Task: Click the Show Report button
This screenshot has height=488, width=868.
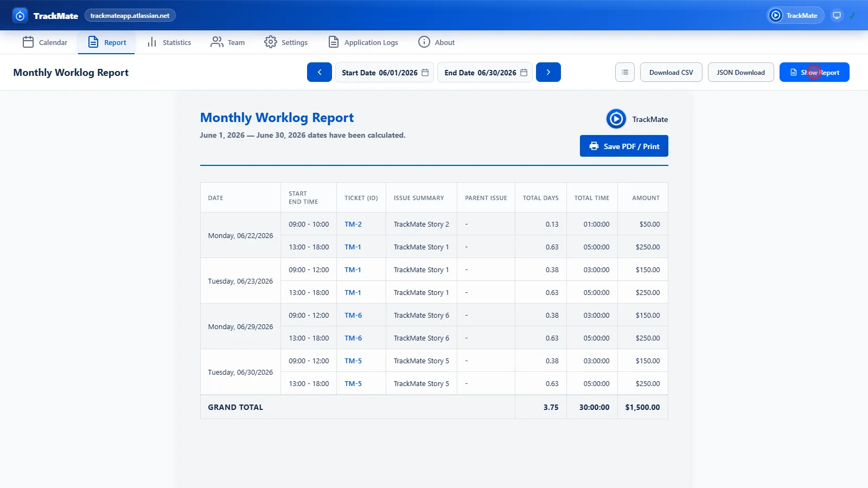Action: (x=814, y=72)
